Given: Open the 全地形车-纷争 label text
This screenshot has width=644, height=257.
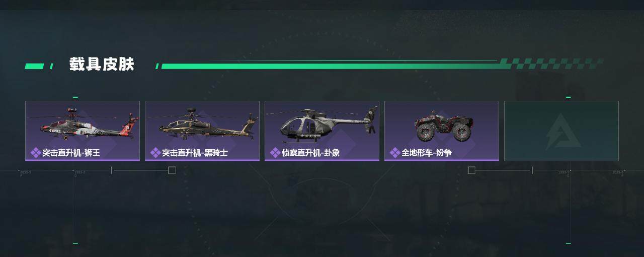Looking at the screenshot, I should pyautogui.click(x=427, y=152).
